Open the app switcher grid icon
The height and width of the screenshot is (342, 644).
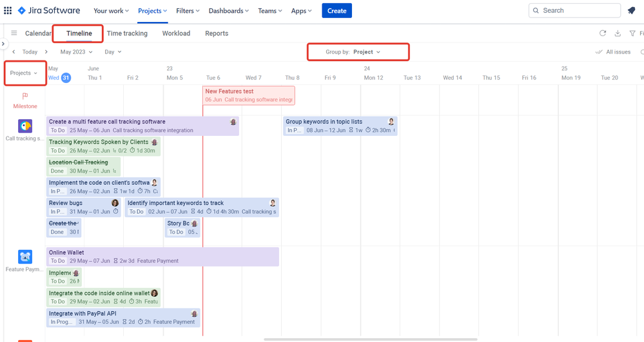(8, 11)
